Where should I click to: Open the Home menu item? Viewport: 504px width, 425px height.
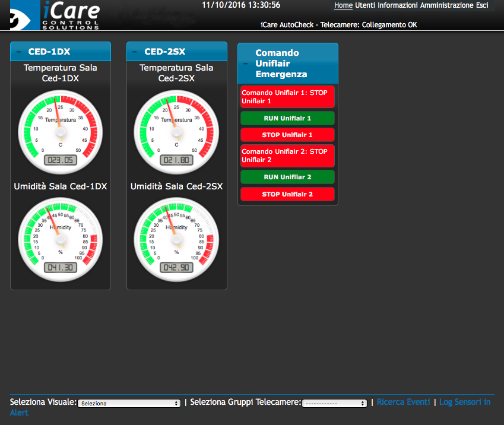click(343, 5)
